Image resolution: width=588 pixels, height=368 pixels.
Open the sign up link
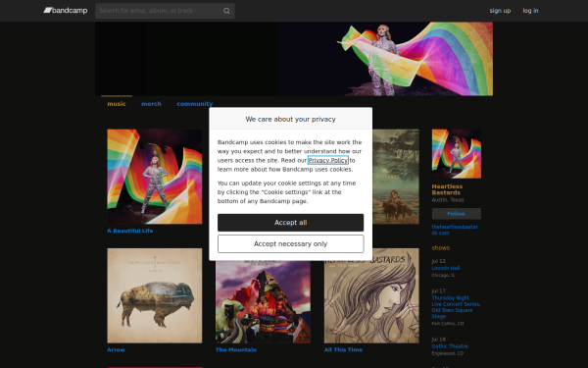[x=500, y=11]
